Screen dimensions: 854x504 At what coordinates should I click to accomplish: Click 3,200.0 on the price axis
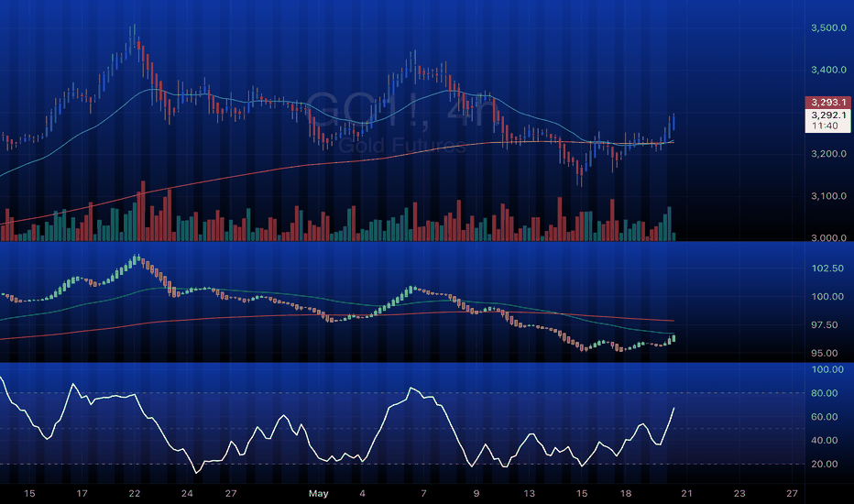(x=828, y=154)
